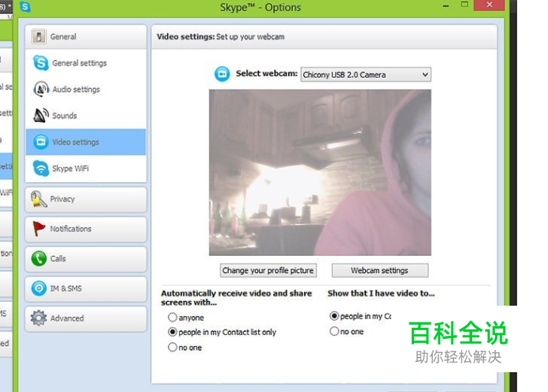This screenshot has height=392, width=548.
Task: Expand the Privacy section
Action: click(86, 200)
